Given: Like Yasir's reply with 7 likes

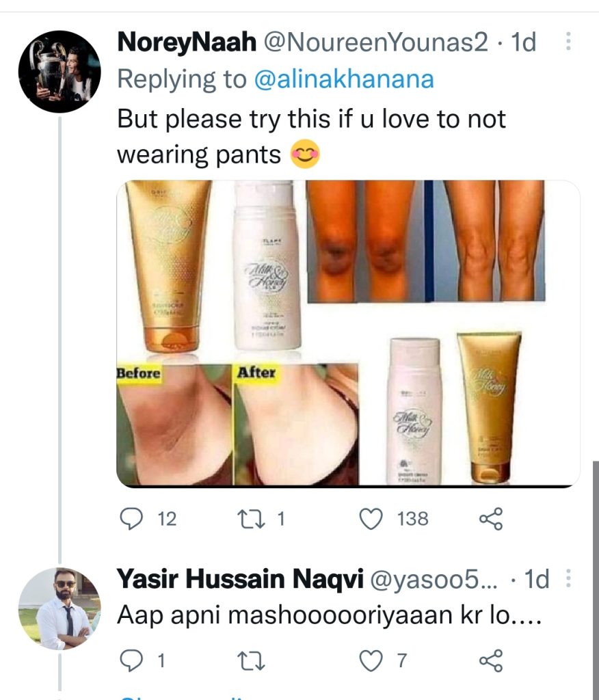Looking at the screenshot, I should click(371, 660).
